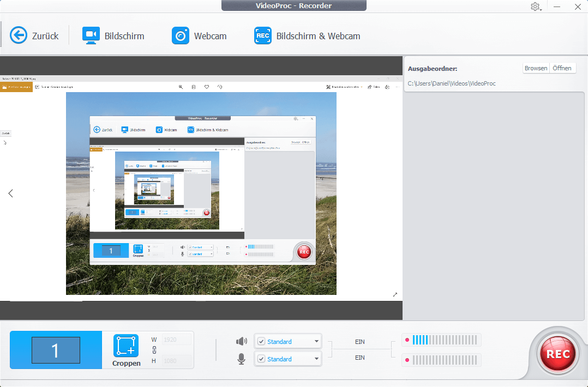Click the Ausgabeordner: label
Image resolution: width=588 pixels, height=387 pixels.
tap(433, 69)
